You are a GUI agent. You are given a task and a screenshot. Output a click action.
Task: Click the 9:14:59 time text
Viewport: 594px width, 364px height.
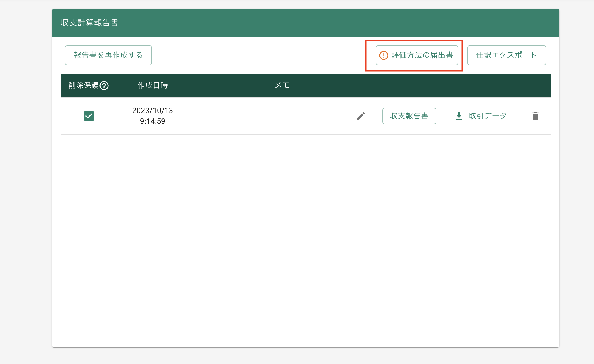click(153, 121)
